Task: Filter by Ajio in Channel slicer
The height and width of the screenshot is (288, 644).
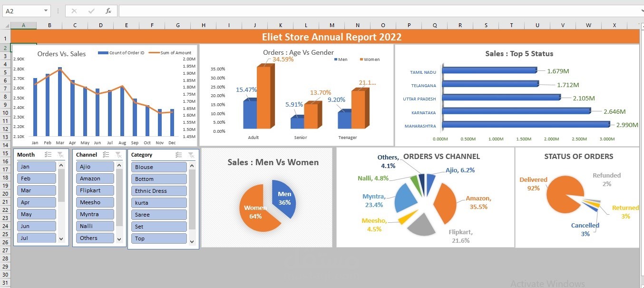Action: [x=95, y=167]
